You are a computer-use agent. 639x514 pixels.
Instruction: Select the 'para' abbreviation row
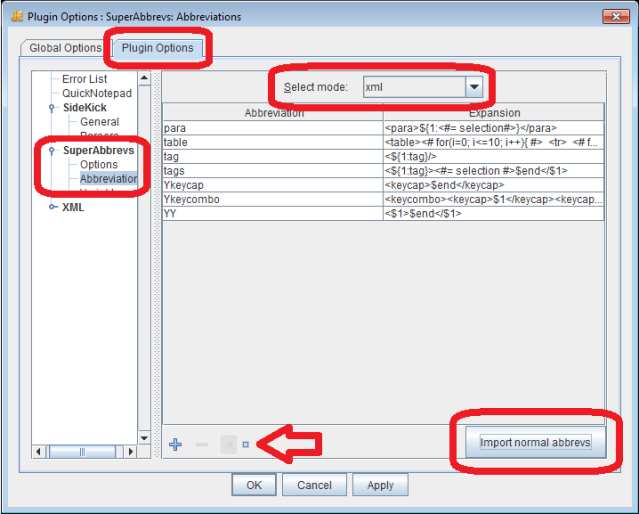pos(273,128)
